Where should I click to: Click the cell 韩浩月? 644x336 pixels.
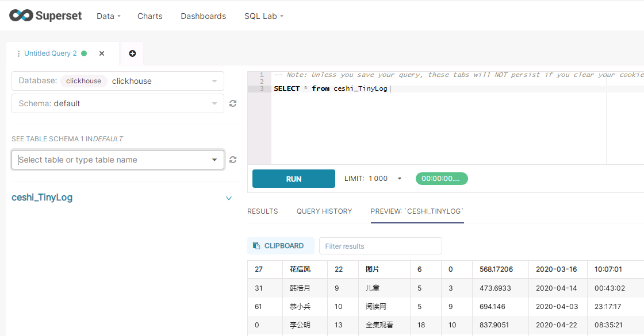(305, 288)
